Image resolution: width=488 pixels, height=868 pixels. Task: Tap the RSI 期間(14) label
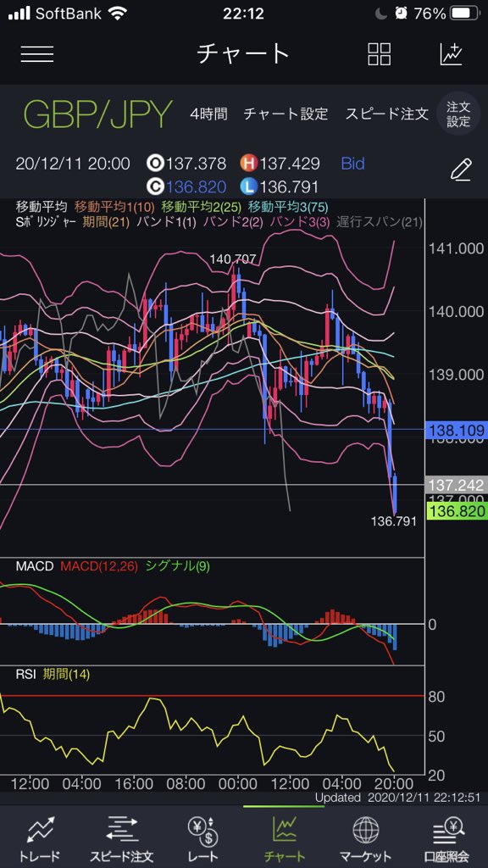pyautogui.click(x=66, y=674)
